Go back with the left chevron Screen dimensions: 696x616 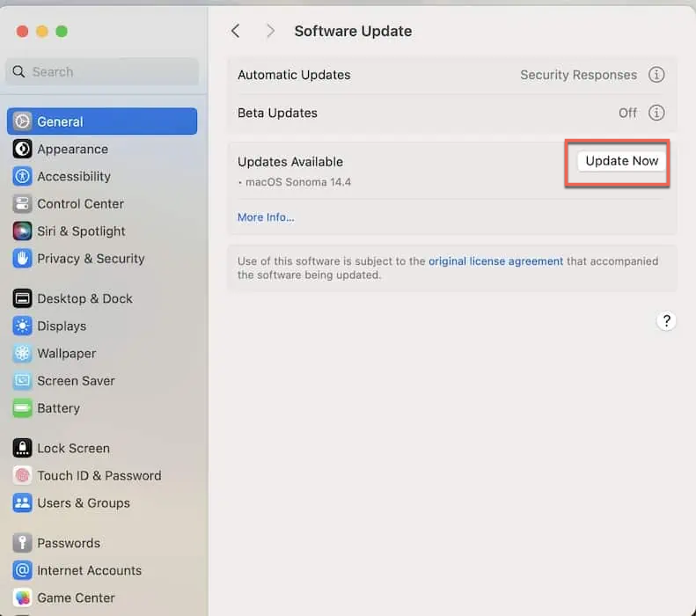235,31
